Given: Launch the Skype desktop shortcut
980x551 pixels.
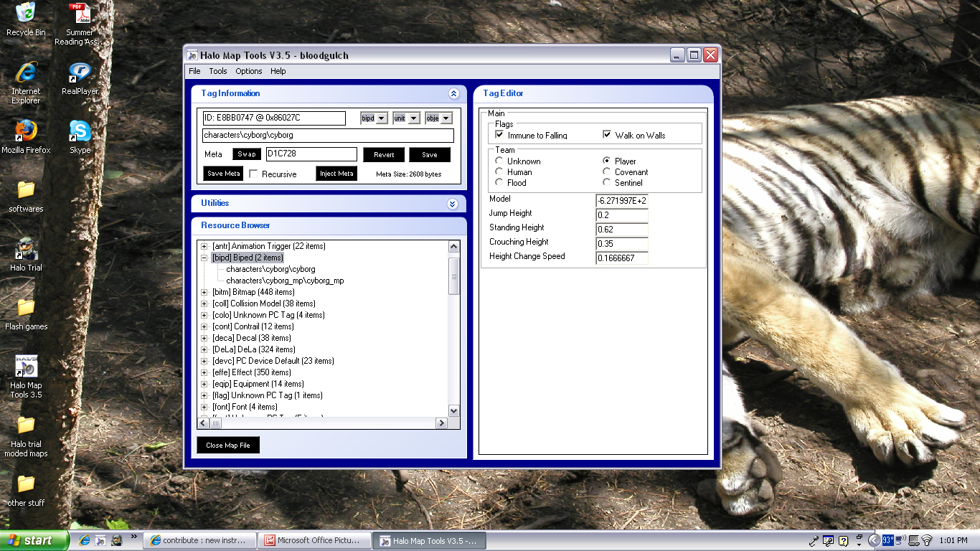Looking at the screenshot, I should tap(80, 137).
